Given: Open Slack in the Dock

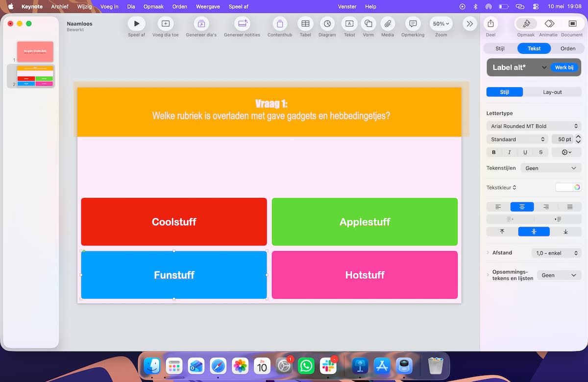Looking at the screenshot, I should [x=328, y=366].
